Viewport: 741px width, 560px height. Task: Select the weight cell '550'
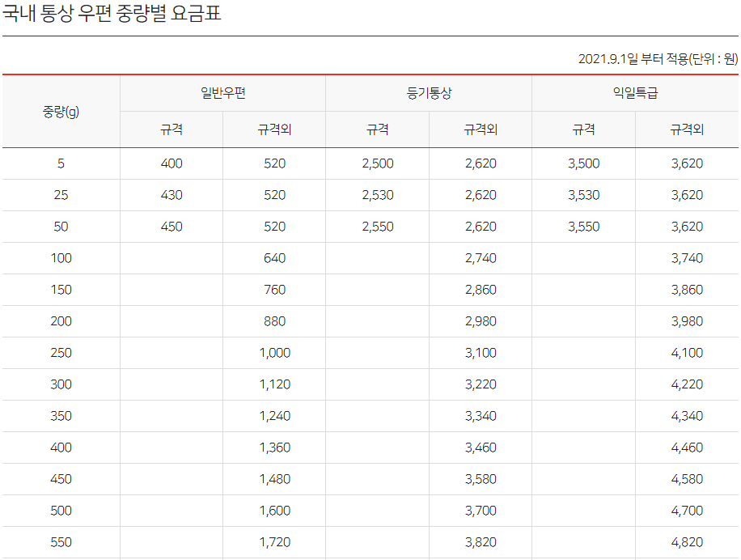(x=61, y=542)
